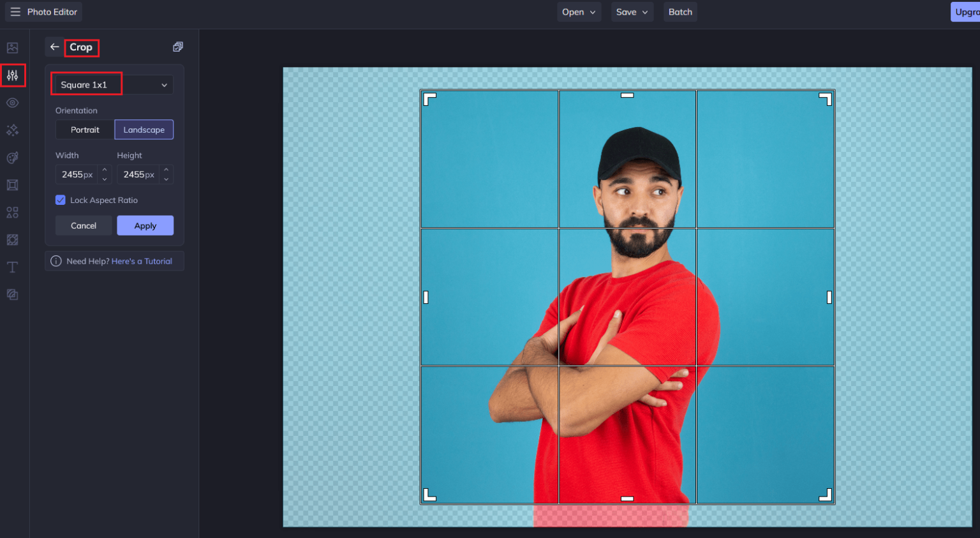Click the back arrow beside Crop
This screenshot has height=538, width=980.
point(55,47)
